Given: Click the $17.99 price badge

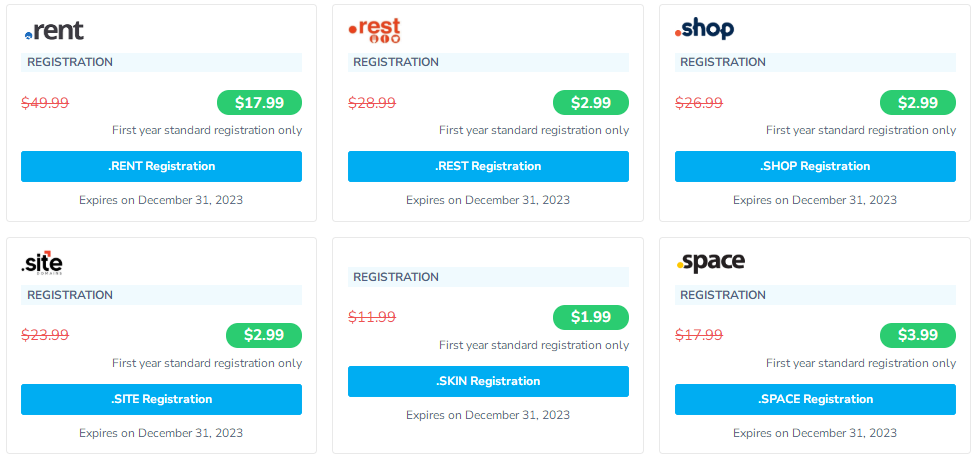Looking at the screenshot, I should (259, 102).
